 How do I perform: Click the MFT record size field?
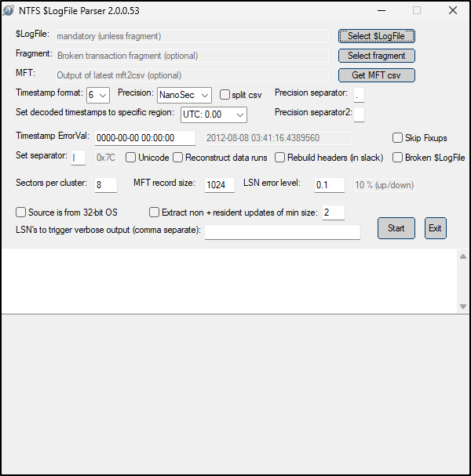219,185
